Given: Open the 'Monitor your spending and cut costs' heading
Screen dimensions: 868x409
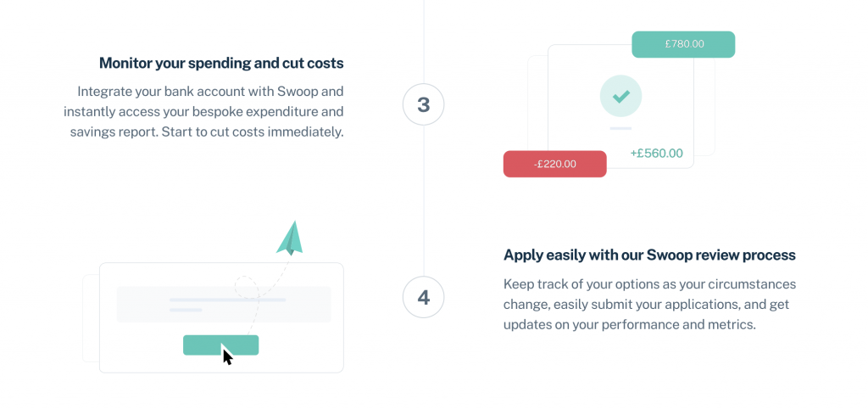Looking at the screenshot, I should coord(221,63).
